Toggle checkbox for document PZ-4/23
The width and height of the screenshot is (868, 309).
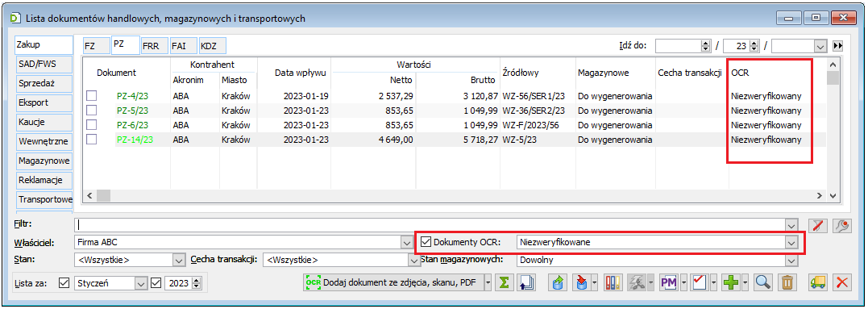91,96
